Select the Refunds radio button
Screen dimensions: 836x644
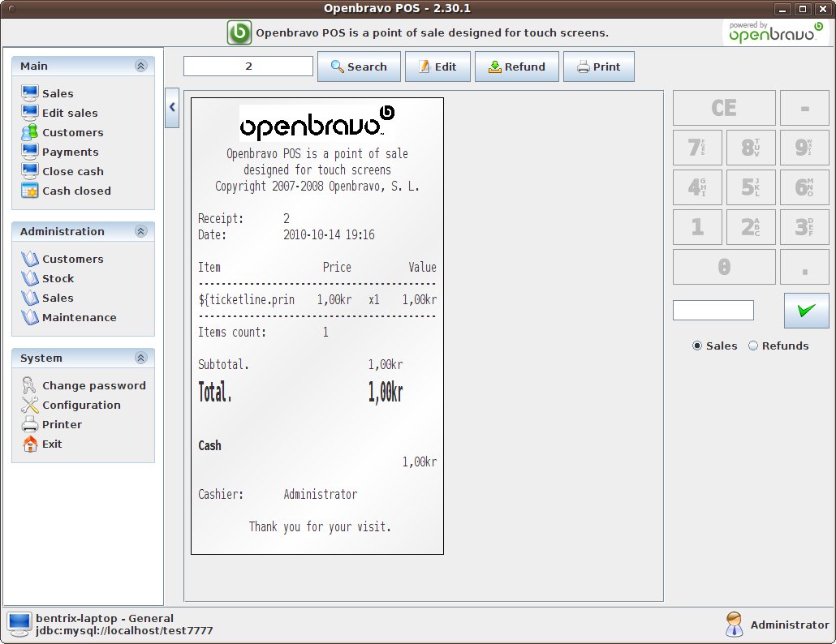click(x=753, y=346)
